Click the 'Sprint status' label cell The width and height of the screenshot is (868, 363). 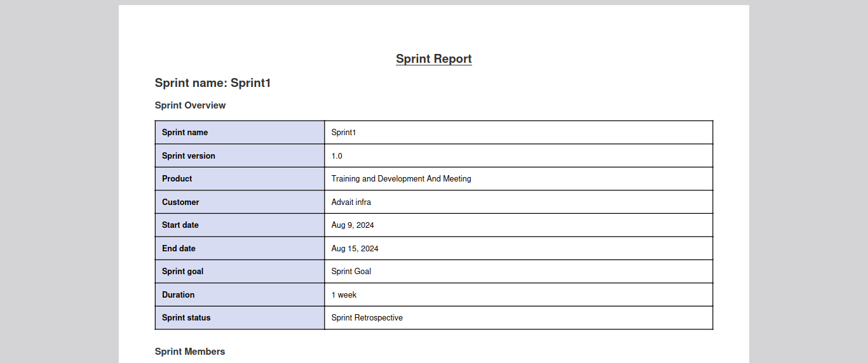pos(186,318)
